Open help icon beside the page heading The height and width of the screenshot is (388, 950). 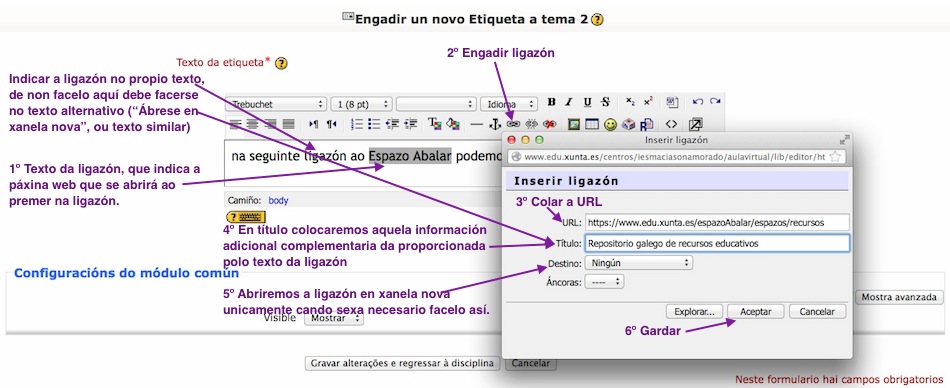coord(597,19)
